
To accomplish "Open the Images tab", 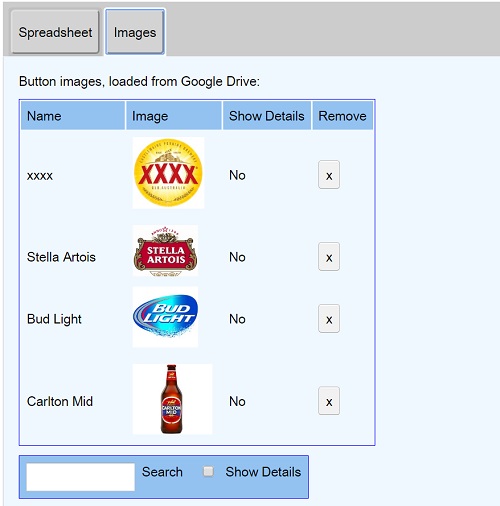I will pyautogui.click(x=135, y=32).
